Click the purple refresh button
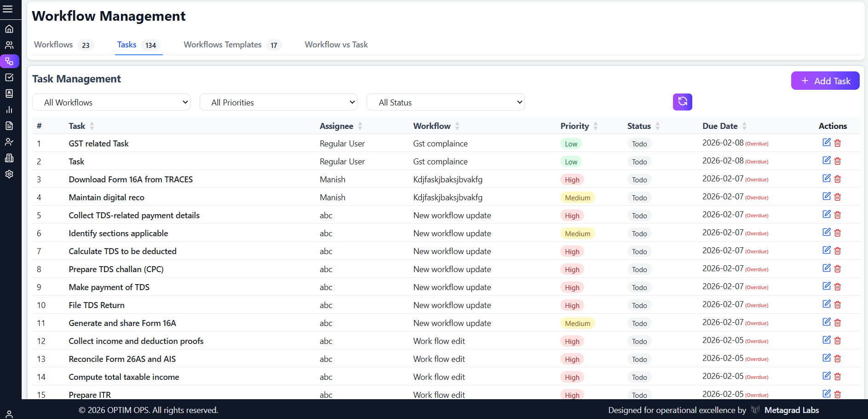The width and height of the screenshot is (868, 419). tap(682, 102)
